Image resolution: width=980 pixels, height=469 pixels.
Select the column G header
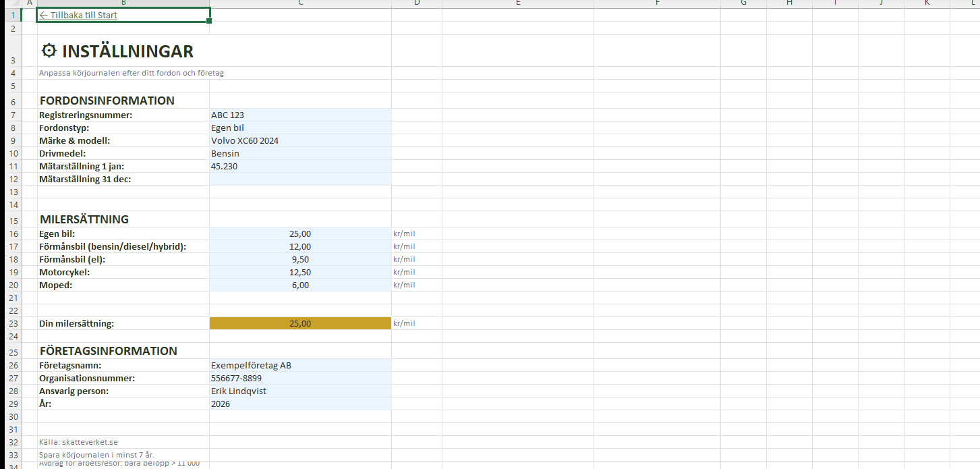tap(743, 3)
